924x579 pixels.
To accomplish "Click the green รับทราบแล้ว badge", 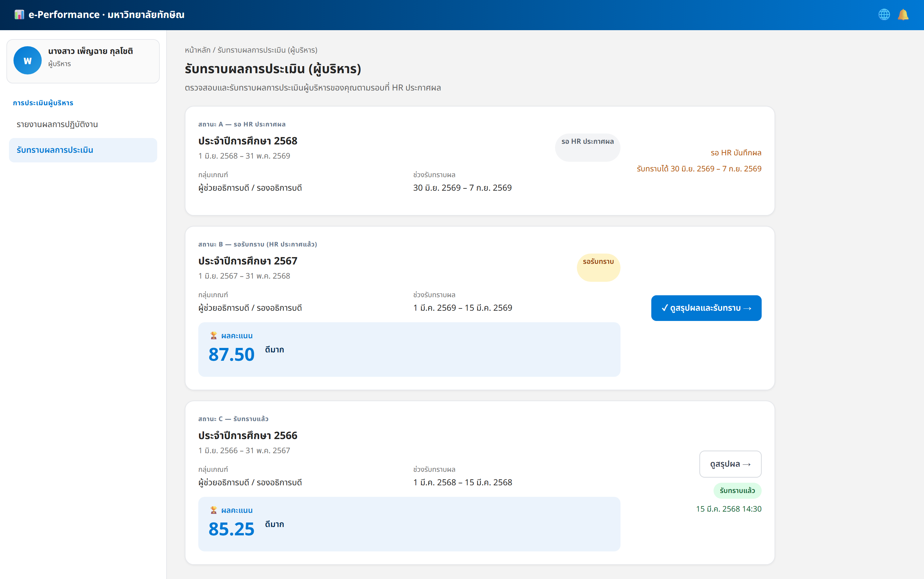I will coord(737,490).
